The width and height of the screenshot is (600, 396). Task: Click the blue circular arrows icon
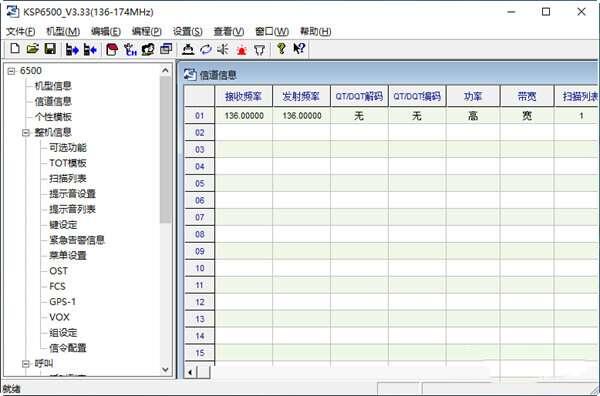pyautogui.click(x=206, y=49)
